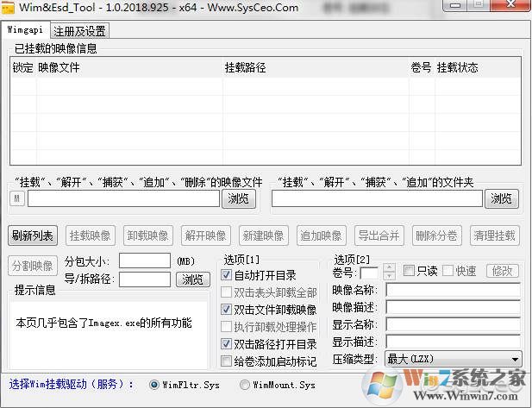Switch to the Wimgapi tab
This screenshot has height=408, width=532.
[x=24, y=30]
